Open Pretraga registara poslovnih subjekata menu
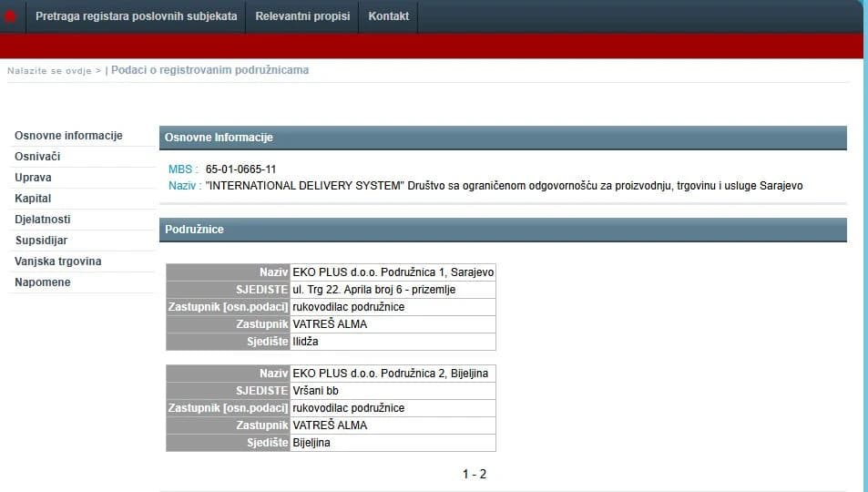Viewport: 868px width, 492px height. pyautogui.click(x=137, y=16)
